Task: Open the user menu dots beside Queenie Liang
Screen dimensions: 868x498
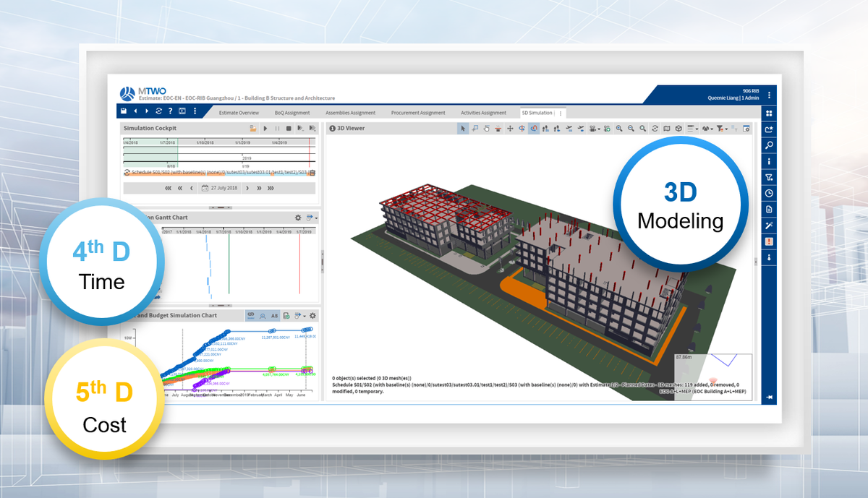Action: (x=769, y=95)
